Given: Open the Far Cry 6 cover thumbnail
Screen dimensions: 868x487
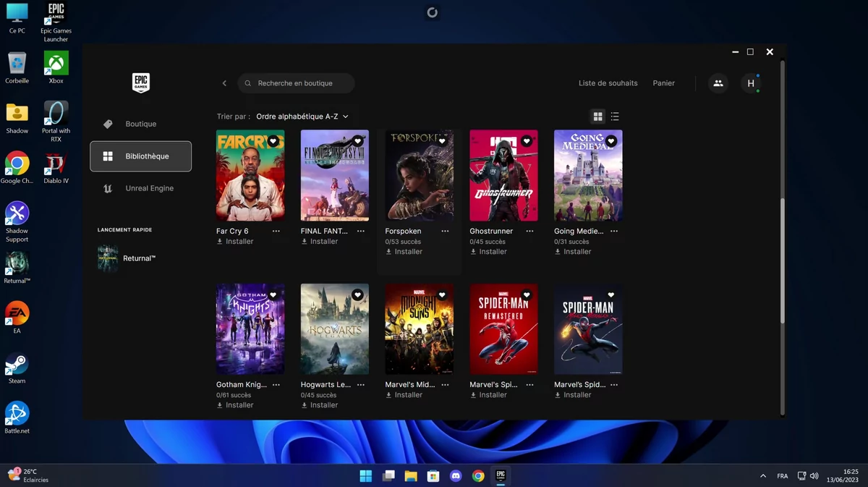Looking at the screenshot, I should click(x=250, y=176).
